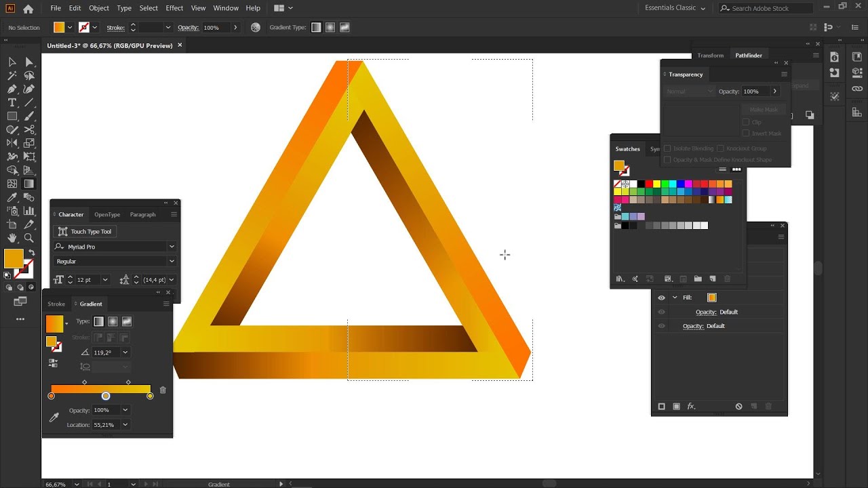Click Add New Effect fx button
Screen dimensions: 868x488
(x=692, y=407)
